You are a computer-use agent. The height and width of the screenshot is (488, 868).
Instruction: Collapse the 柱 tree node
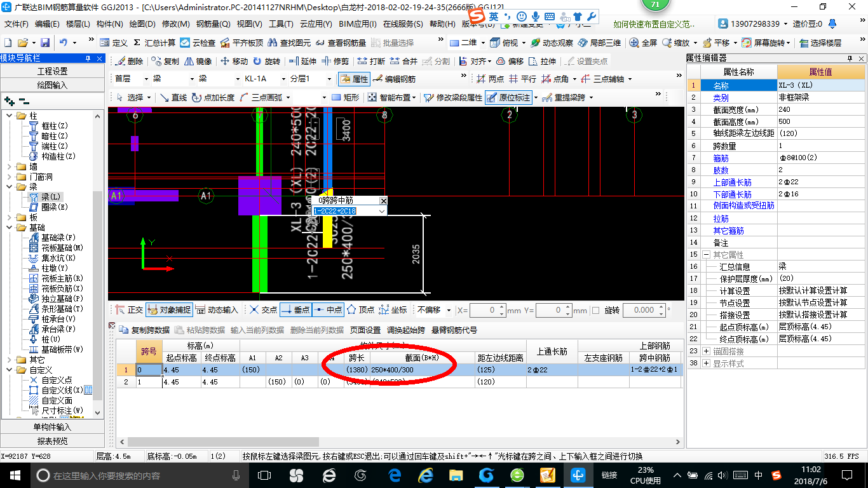10,116
